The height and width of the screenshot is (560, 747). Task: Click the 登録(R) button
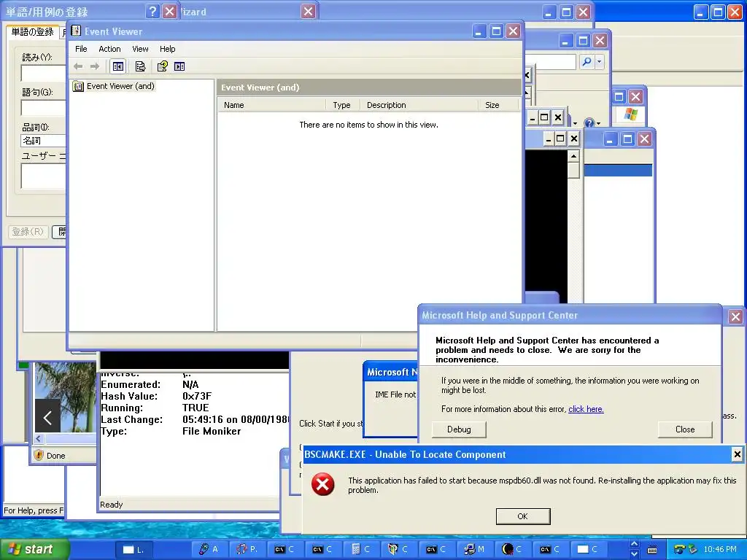28,232
